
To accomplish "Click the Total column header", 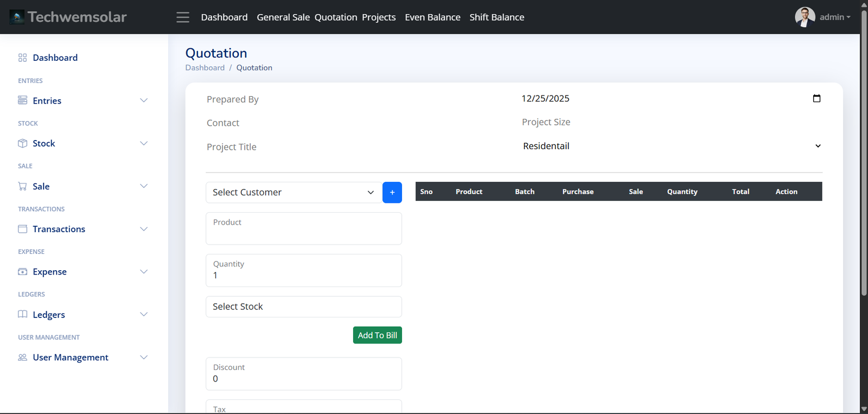I will point(741,192).
